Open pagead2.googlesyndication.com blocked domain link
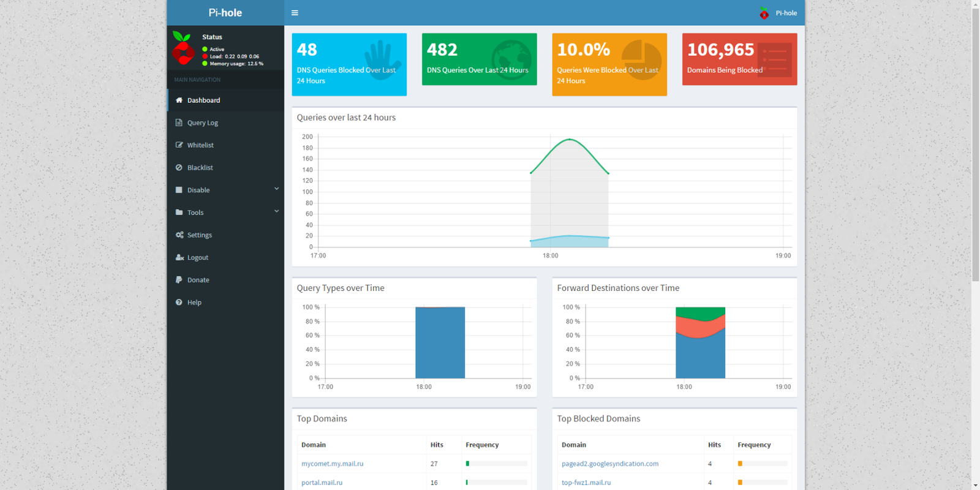Viewport: 980px width, 490px height. click(x=610, y=464)
